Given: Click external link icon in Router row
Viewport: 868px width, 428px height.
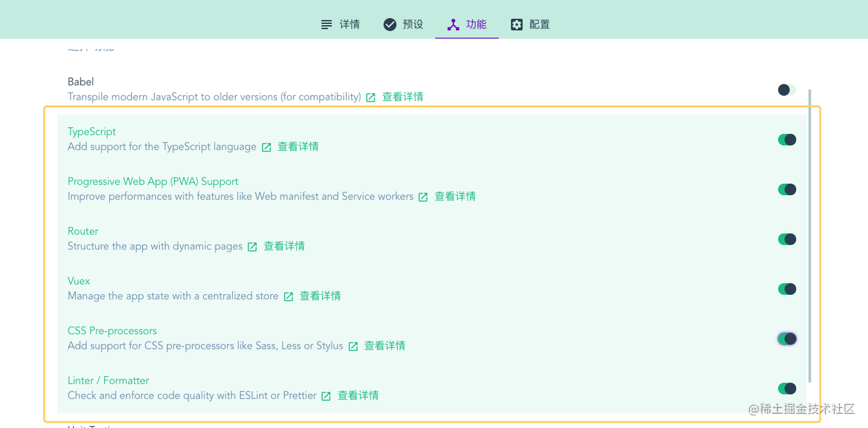Looking at the screenshot, I should (x=252, y=247).
